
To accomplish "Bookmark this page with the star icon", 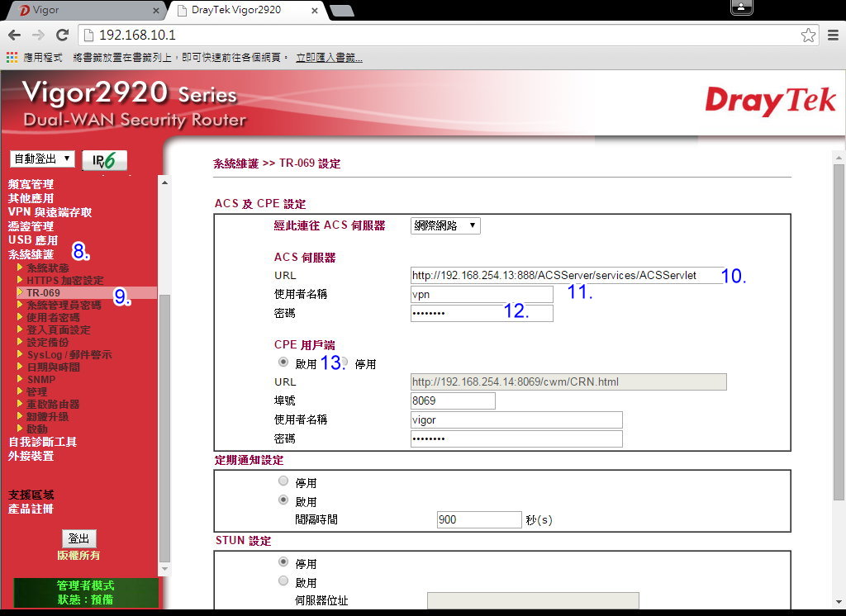I will pyautogui.click(x=808, y=35).
